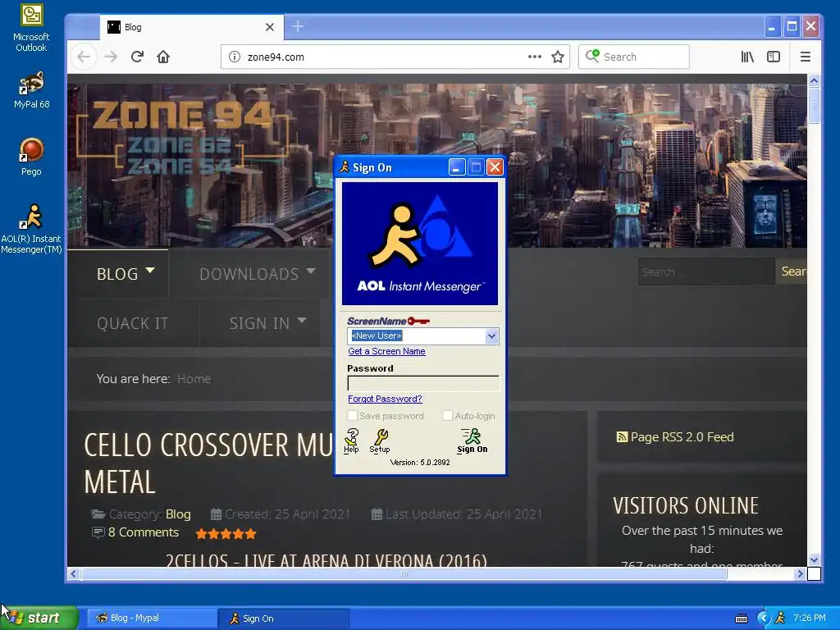Viewport: 840px width, 630px height.
Task: Click the horizontal scroll right arrow
Action: click(x=800, y=573)
